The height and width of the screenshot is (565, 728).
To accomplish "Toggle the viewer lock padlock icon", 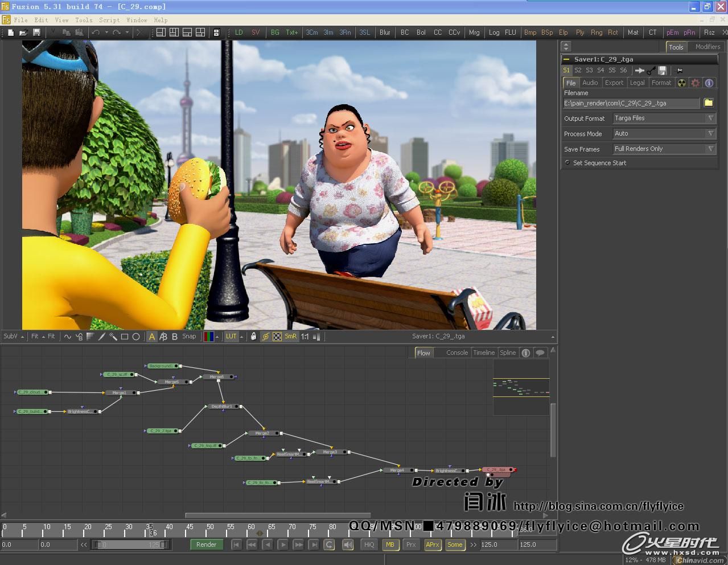I will tap(254, 337).
